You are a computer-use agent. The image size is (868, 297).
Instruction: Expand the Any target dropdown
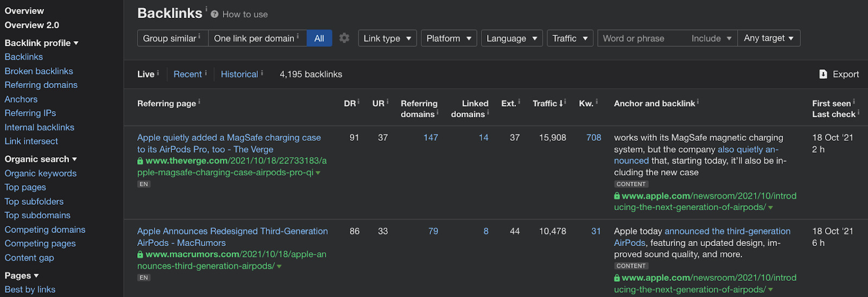768,38
